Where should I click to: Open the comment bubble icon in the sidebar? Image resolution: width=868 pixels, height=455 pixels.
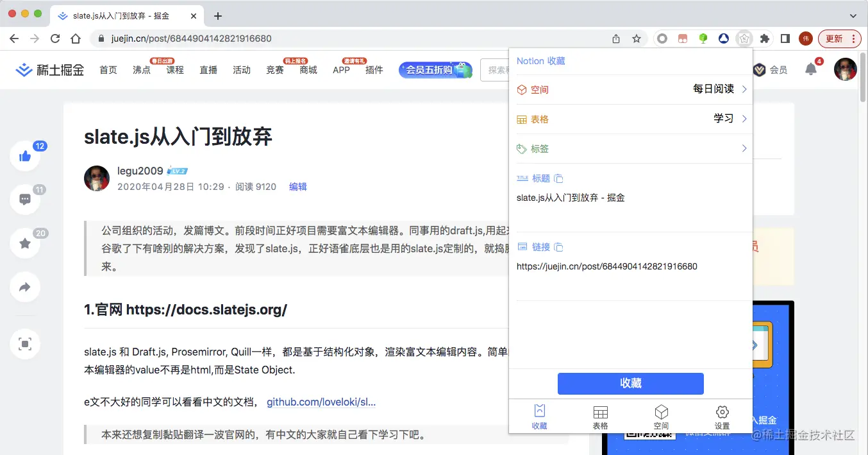[x=24, y=200]
